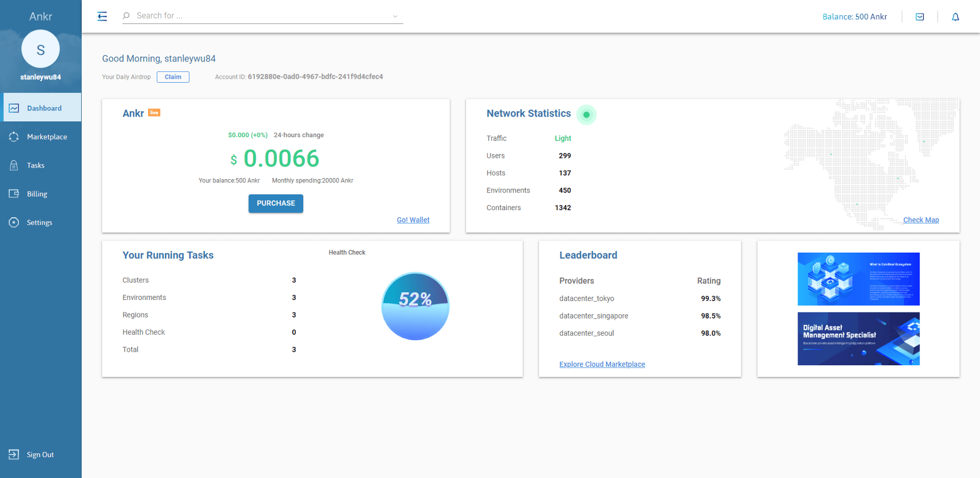Click the Settings gear icon in sidebar
980x478 pixels.
click(14, 223)
